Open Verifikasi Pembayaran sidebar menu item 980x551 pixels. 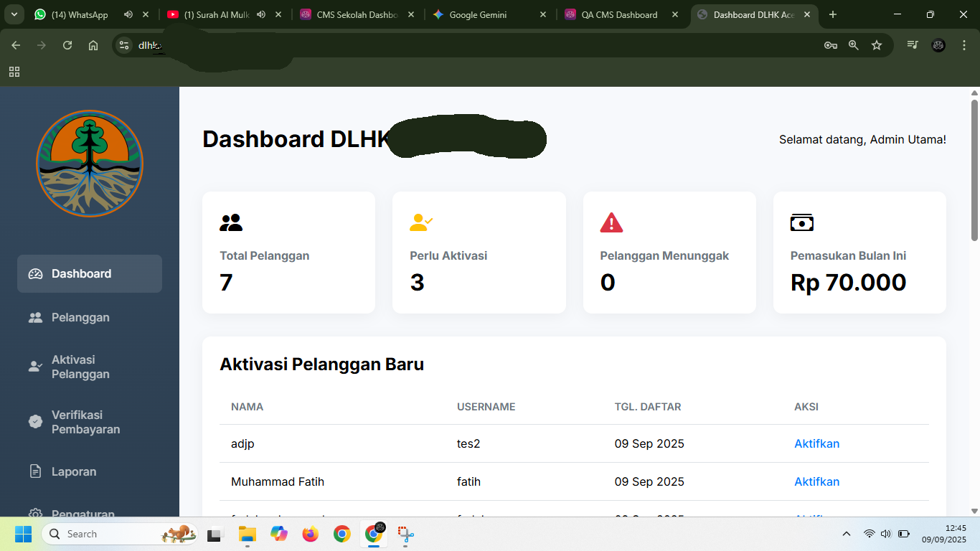(85, 422)
